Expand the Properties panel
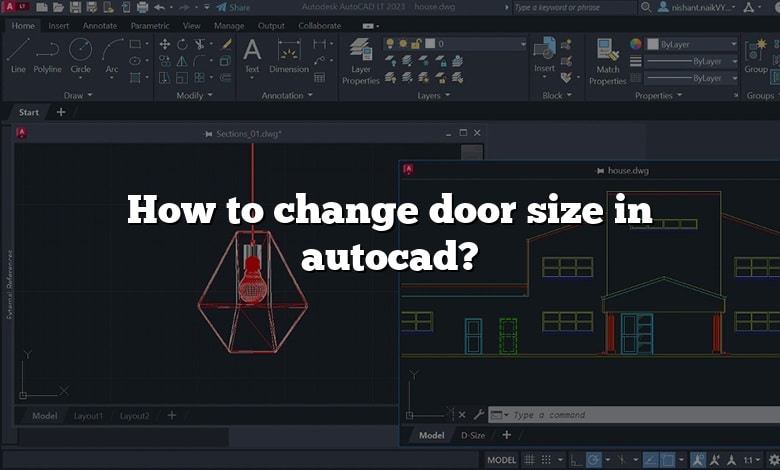 (x=658, y=95)
